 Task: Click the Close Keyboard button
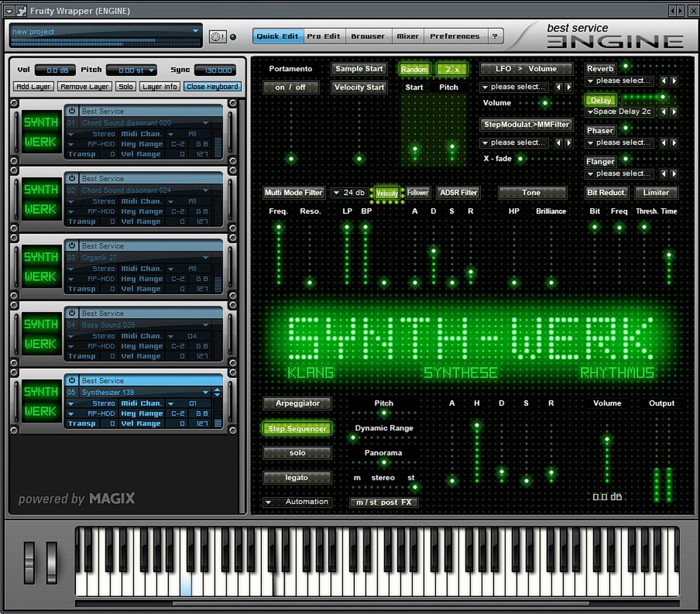pyautogui.click(x=213, y=87)
